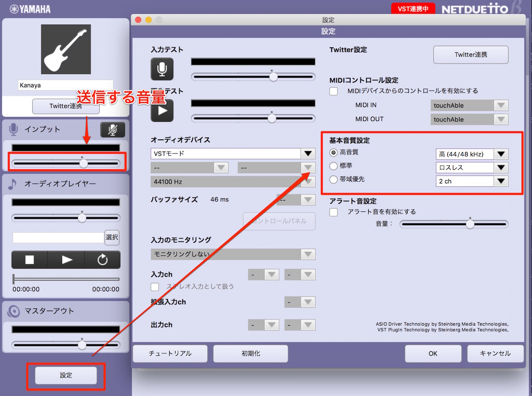The width and height of the screenshot is (532, 396).
Task: Click the 初期化 reset button
Action: [251, 353]
